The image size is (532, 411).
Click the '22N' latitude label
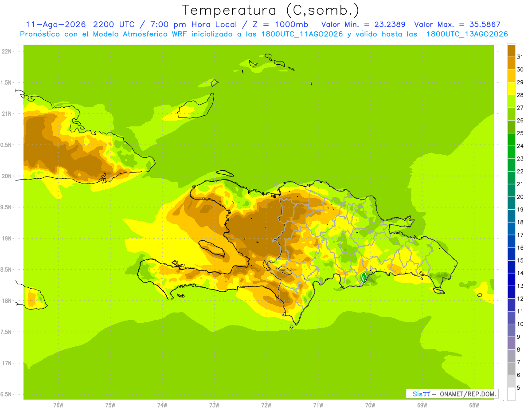[7, 51]
